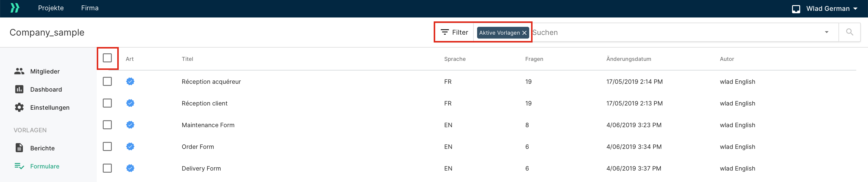868x182 pixels.
Task: Check the Delivery Form row checkbox
Action: pyautogui.click(x=107, y=168)
